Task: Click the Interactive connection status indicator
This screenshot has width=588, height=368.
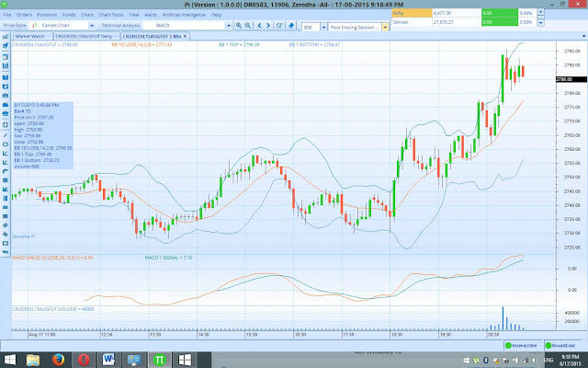Action: pyautogui.click(x=521, y=346)
